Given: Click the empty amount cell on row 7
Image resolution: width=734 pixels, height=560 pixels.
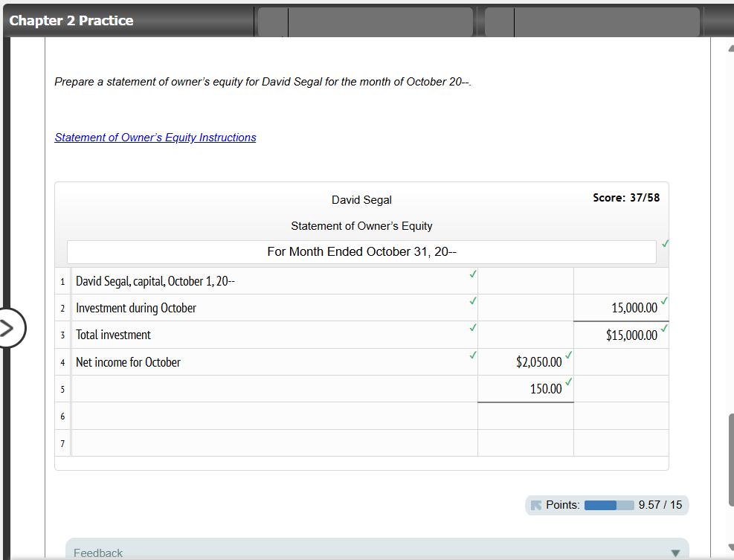Looking at the screenshot, I should [621, 443].
